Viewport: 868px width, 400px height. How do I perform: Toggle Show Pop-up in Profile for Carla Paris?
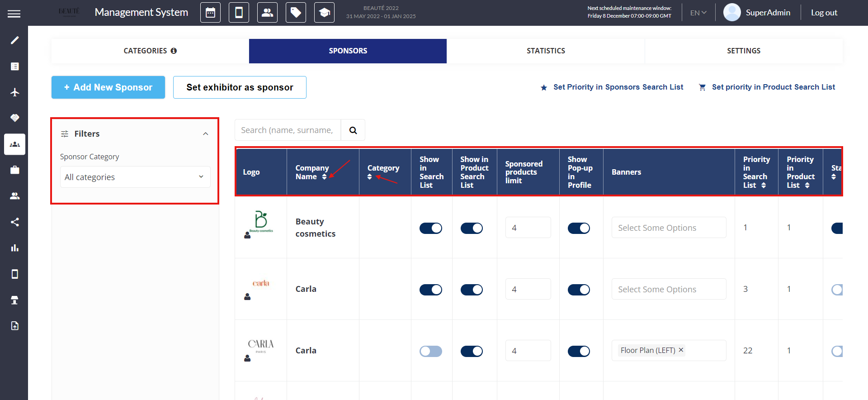(579, 351)
